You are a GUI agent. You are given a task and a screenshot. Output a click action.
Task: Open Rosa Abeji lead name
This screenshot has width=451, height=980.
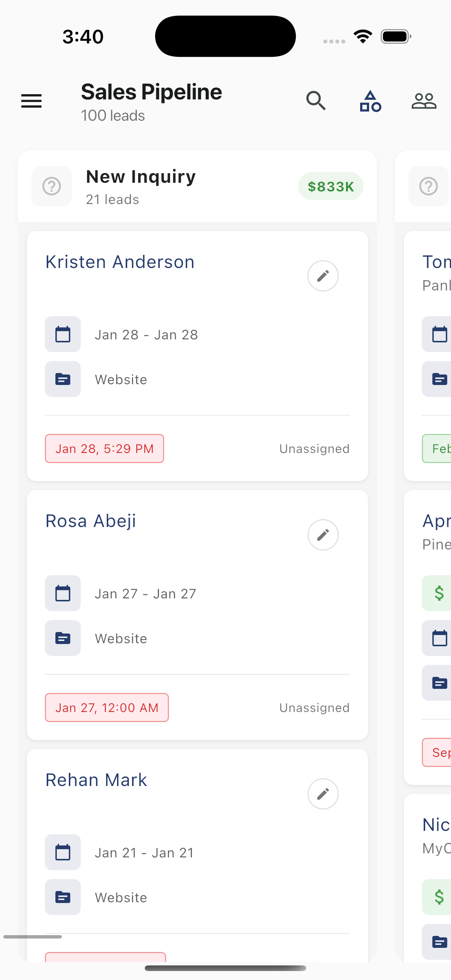(90, 521)
